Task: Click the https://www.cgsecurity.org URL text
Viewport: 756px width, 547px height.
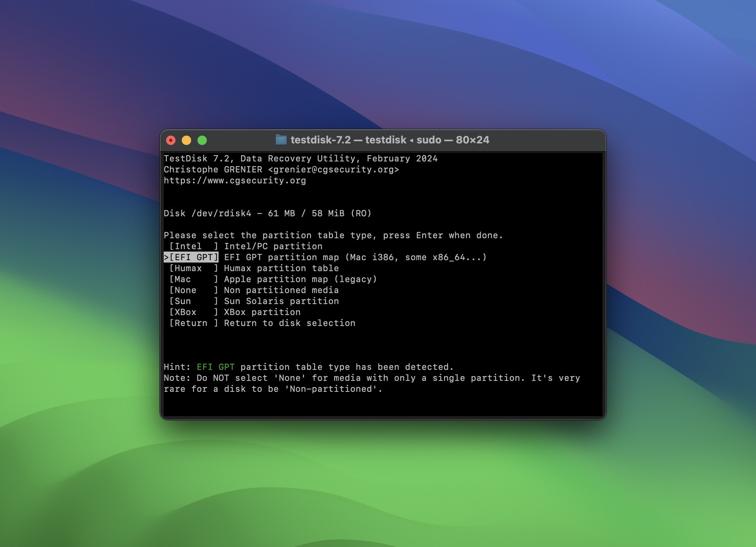Action: tap(235, 181)
